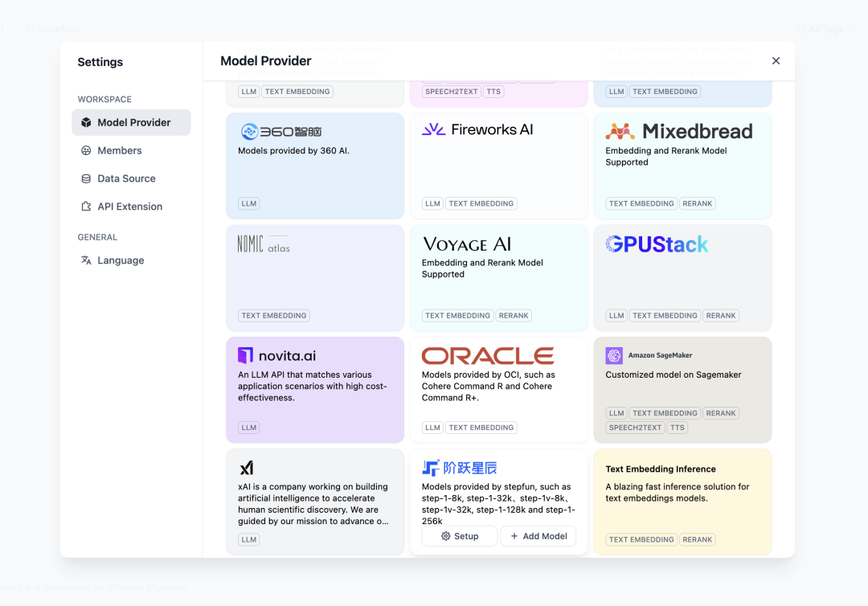Click RERANK tag on GPUStack card
The image size is (868, 606).
pos(721,315)
